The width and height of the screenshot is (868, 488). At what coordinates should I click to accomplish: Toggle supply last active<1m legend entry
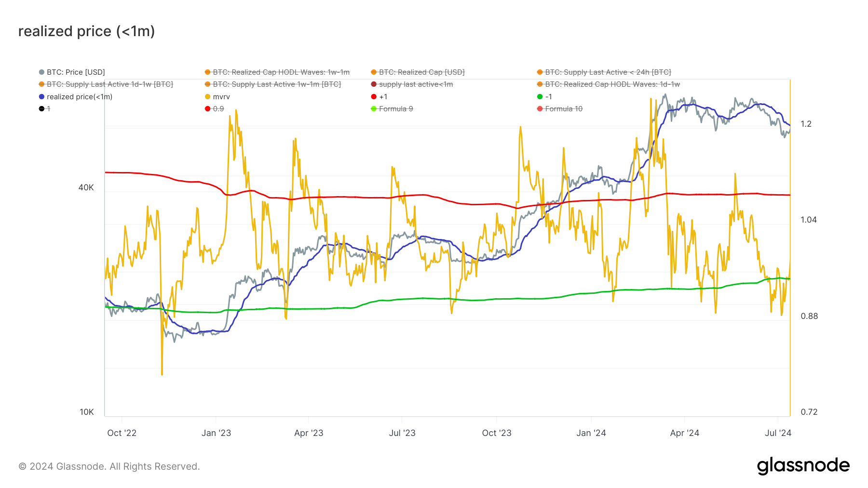click(412, 84)
